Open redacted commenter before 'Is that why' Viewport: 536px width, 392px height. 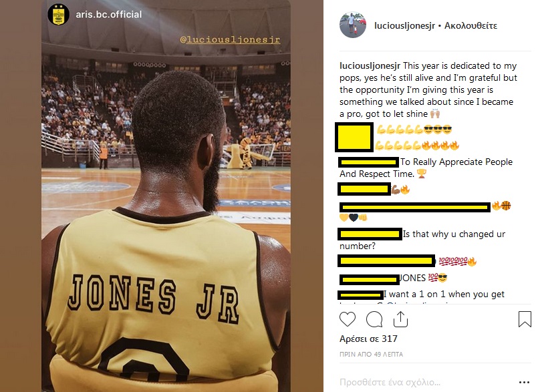370,234
